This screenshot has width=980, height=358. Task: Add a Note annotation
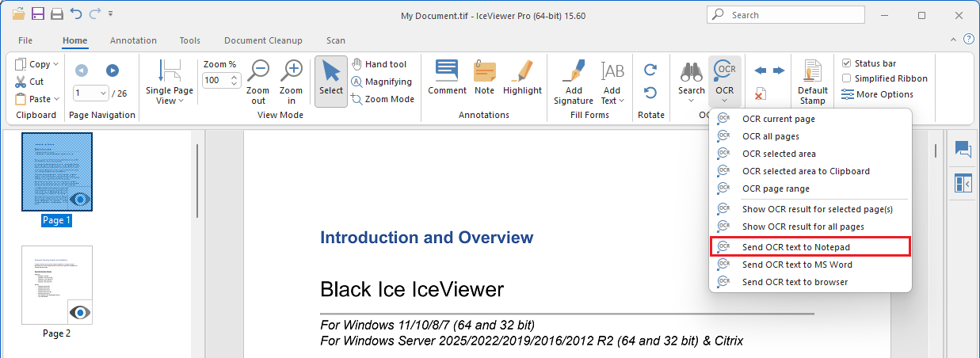[x=485, y=78]
